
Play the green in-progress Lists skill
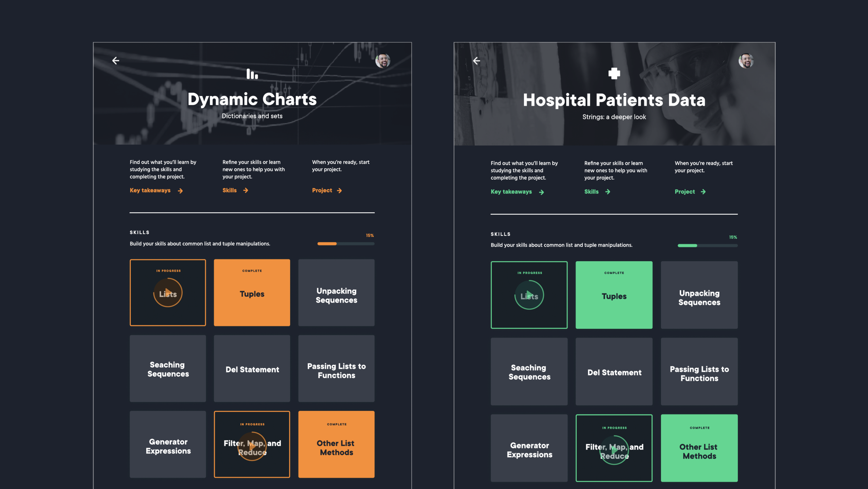[x=529, y=295]
